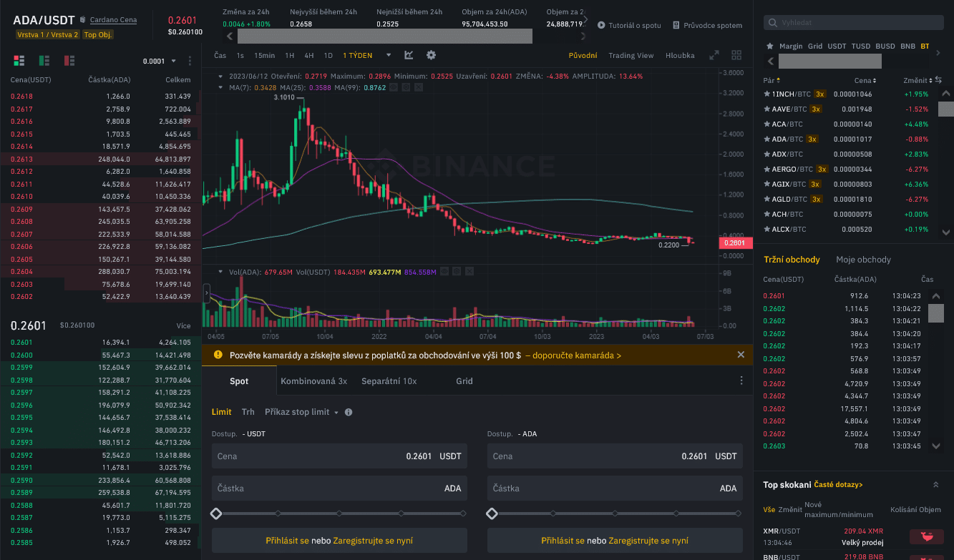
Task: Click the buy Částka ADA input field
Action: point(339,488)
